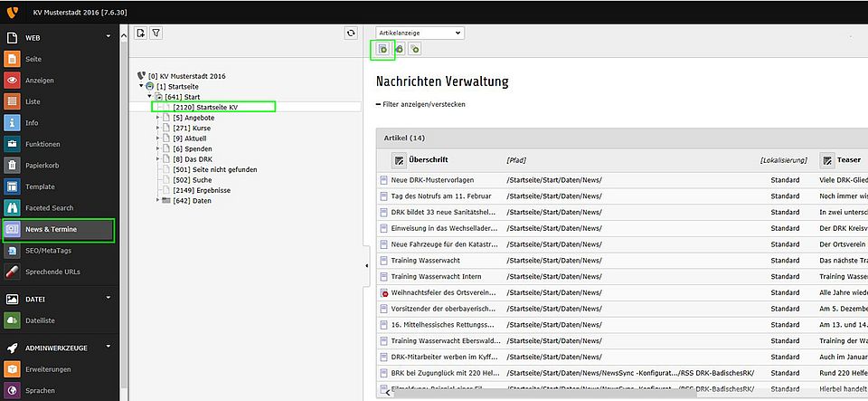Viewport: 868px width, 401px height.
Task: Collapse the [641] Start tree node
Action: pyautogui.click(x=149, y=96)
